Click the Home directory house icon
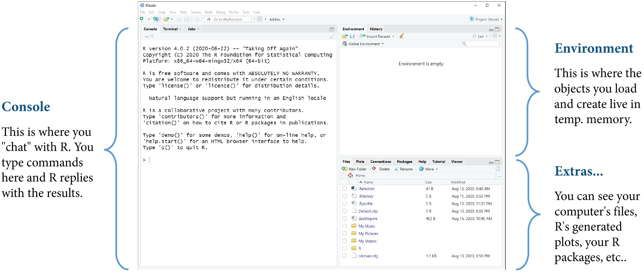The width and height of the screenshot is (644, 273). (x=351, y=176)
